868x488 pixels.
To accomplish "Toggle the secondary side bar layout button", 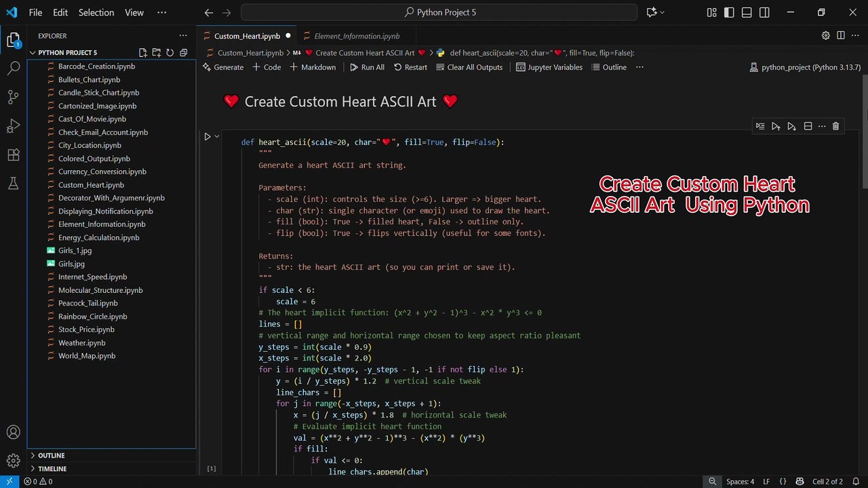I will point(764,12).
